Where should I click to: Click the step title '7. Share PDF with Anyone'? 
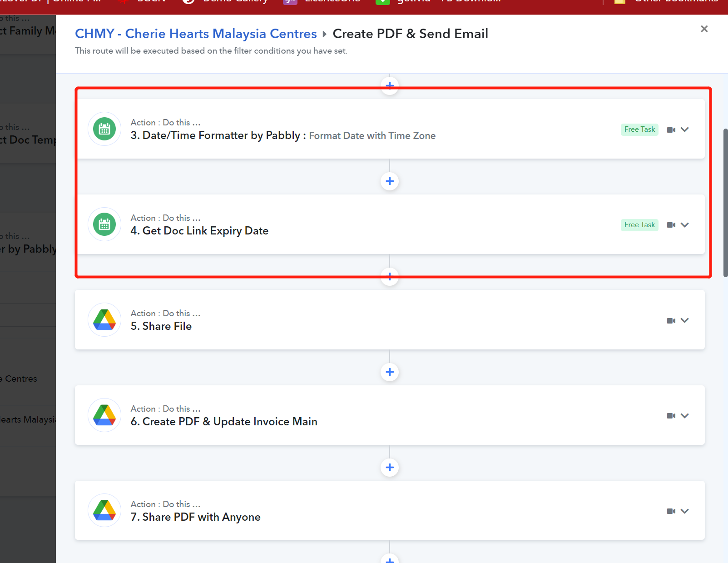point(196,517)
